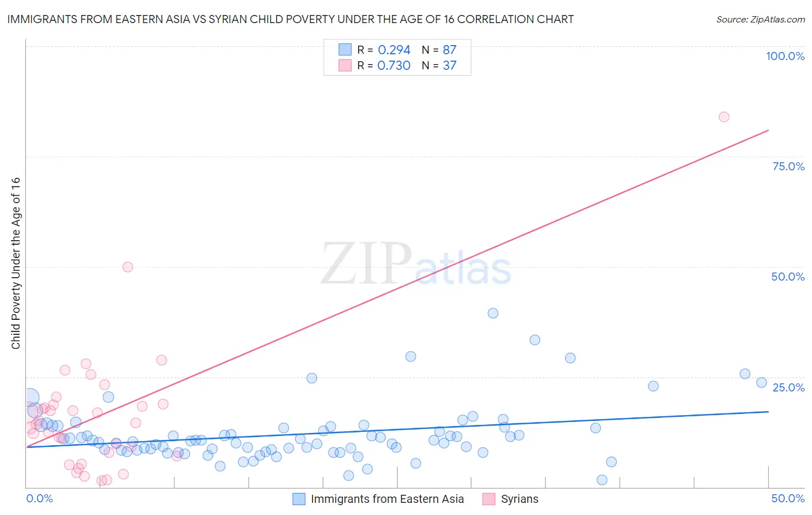
Task: Click the highest blue point near 40%
Action: pos(493,313)
